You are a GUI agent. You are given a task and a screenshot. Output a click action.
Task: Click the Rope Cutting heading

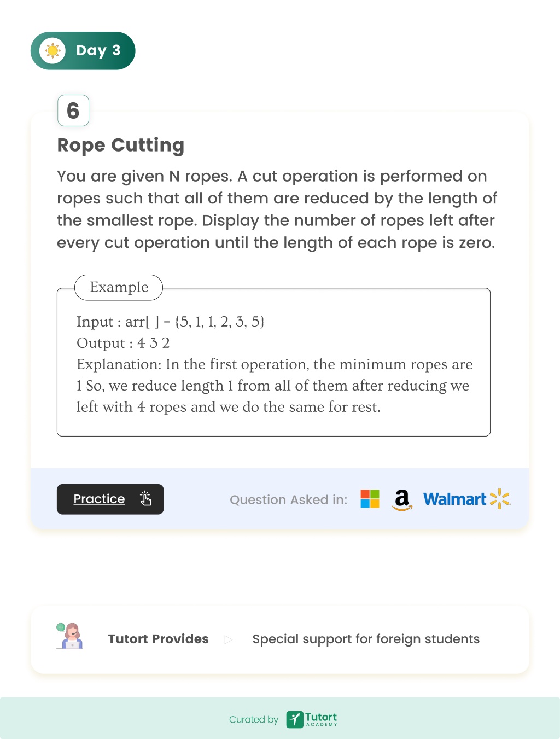point(121,146)
